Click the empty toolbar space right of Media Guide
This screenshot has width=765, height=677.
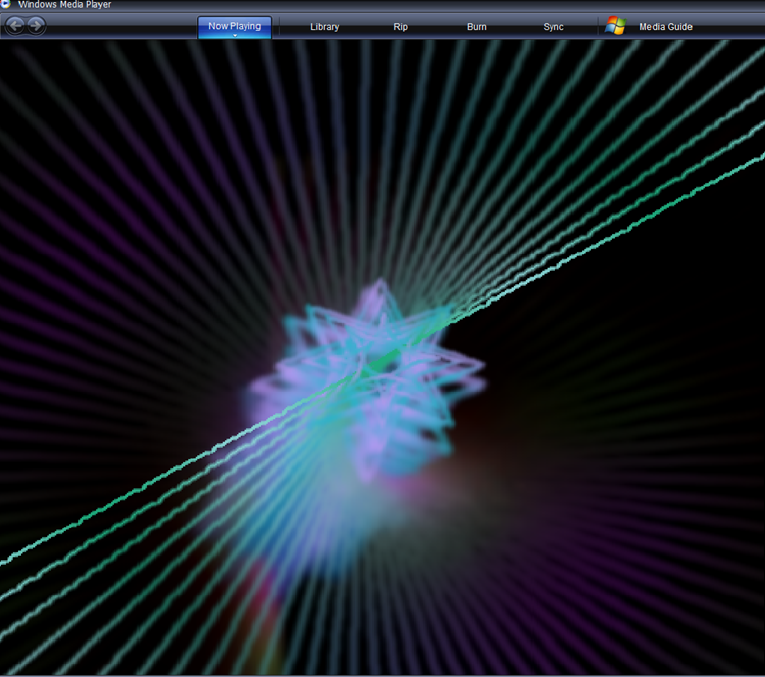(x=730, y=27)
